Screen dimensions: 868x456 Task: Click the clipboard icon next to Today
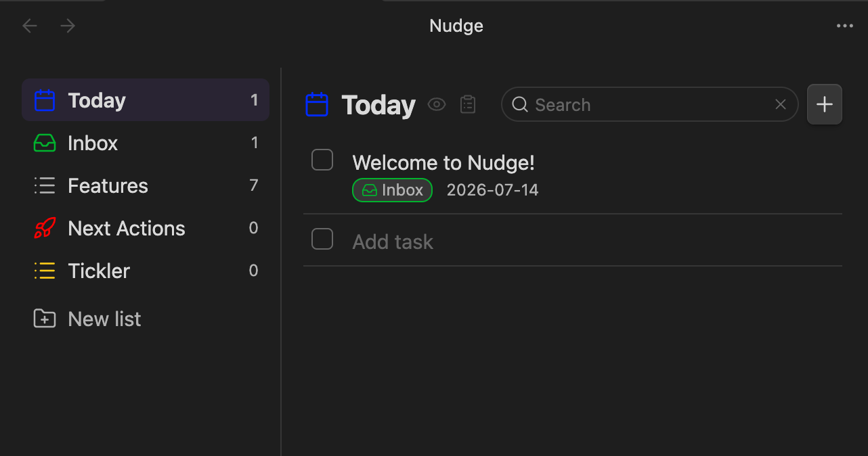coord(468,104)
